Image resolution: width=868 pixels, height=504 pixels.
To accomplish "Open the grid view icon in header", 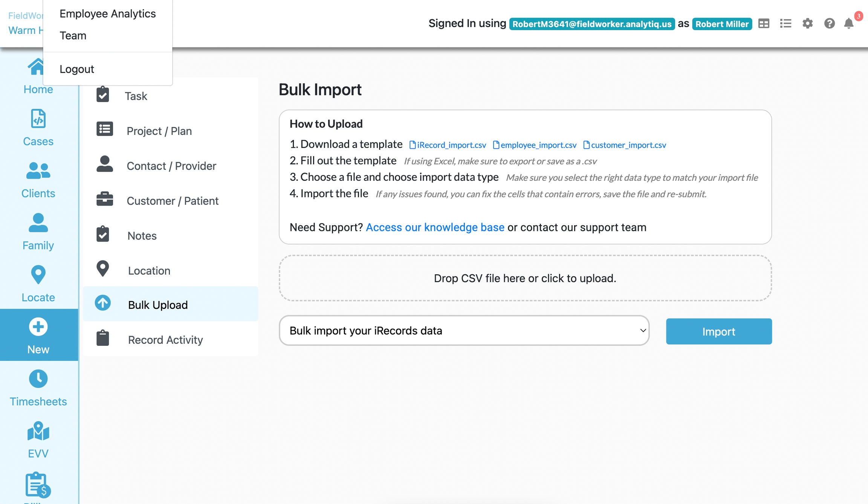I will point(764,24).
